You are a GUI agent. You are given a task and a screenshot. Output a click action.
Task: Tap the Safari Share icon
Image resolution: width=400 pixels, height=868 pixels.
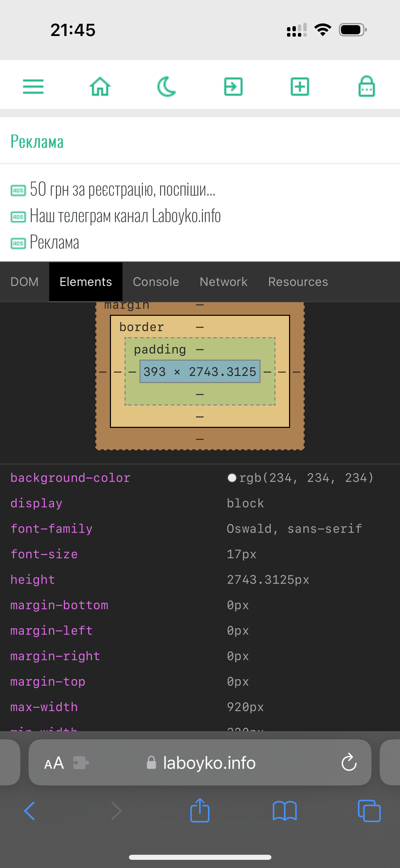click(x=200, y=811)
